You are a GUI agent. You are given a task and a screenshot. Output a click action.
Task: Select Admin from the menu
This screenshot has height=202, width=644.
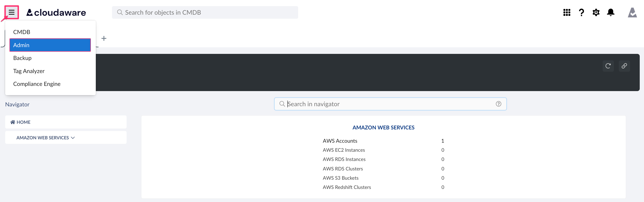(x=50, y=45)
